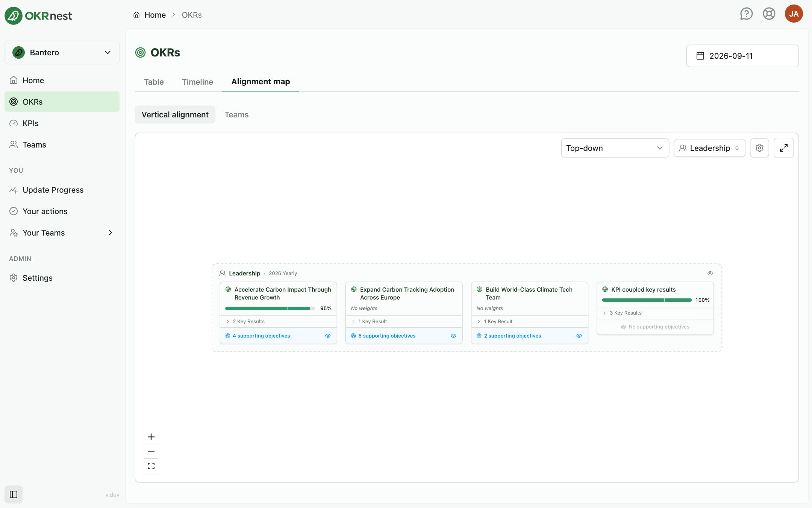Open KPIs from the sidebar
The image size is (812, 508).
click(62, 123)
